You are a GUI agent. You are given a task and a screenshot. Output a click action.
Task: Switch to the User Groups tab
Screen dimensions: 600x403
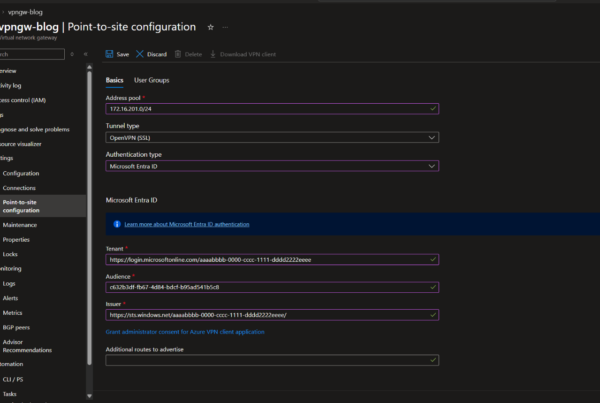point(152,80)
